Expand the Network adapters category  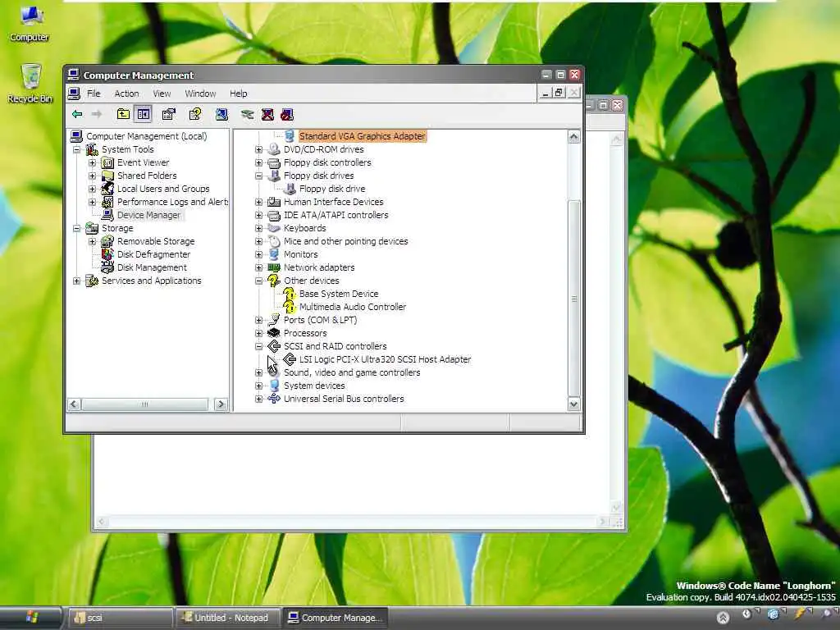(258, 267)
